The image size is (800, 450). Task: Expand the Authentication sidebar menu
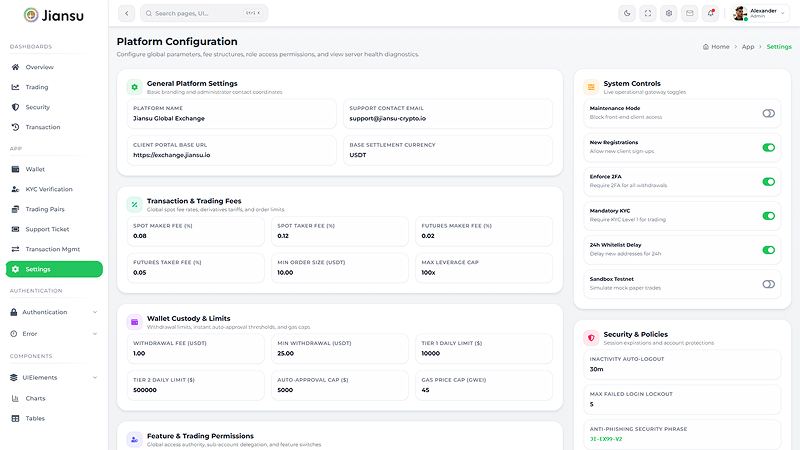pyautogui.click(x=54, y=312)
